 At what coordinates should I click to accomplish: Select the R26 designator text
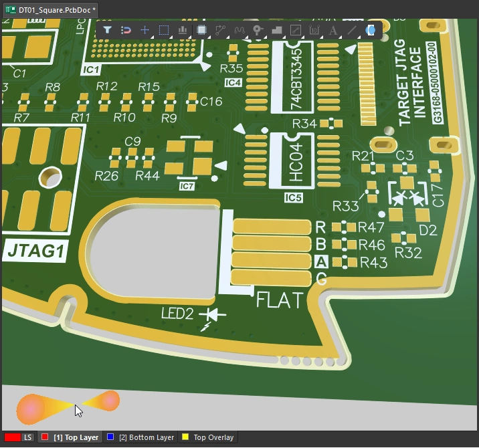(106, 176)
